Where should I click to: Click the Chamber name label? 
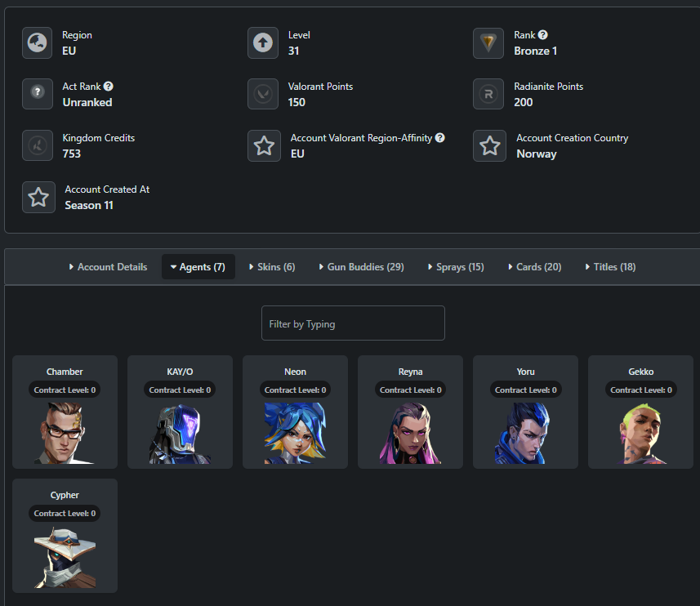click(x=65, y=372)
